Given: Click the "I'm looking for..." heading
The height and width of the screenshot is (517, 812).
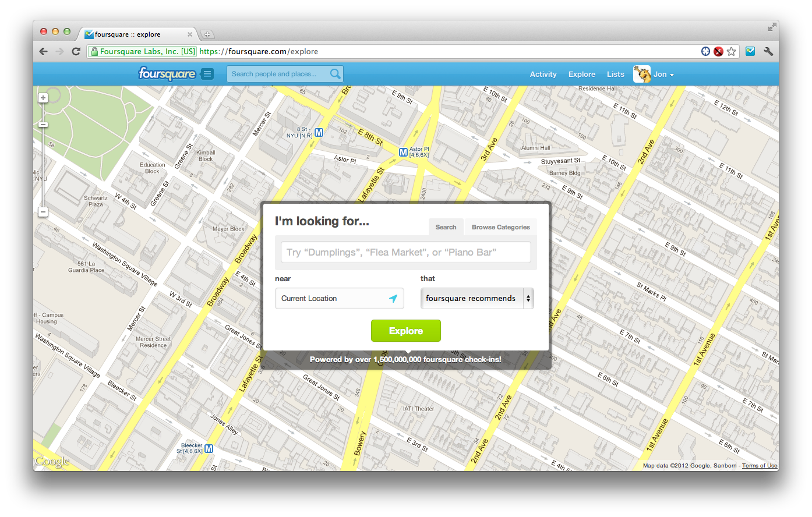Looking at the screenshot, I should [x=322, y=221].
